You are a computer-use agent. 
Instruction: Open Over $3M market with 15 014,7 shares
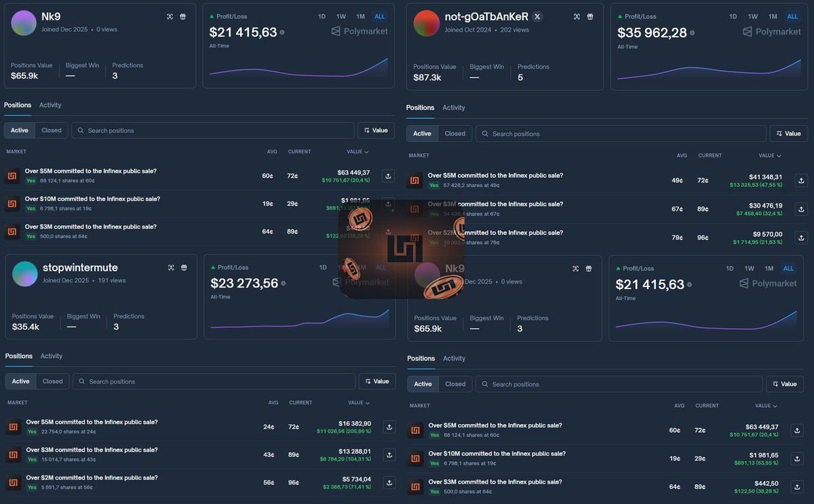click(92, 450)
